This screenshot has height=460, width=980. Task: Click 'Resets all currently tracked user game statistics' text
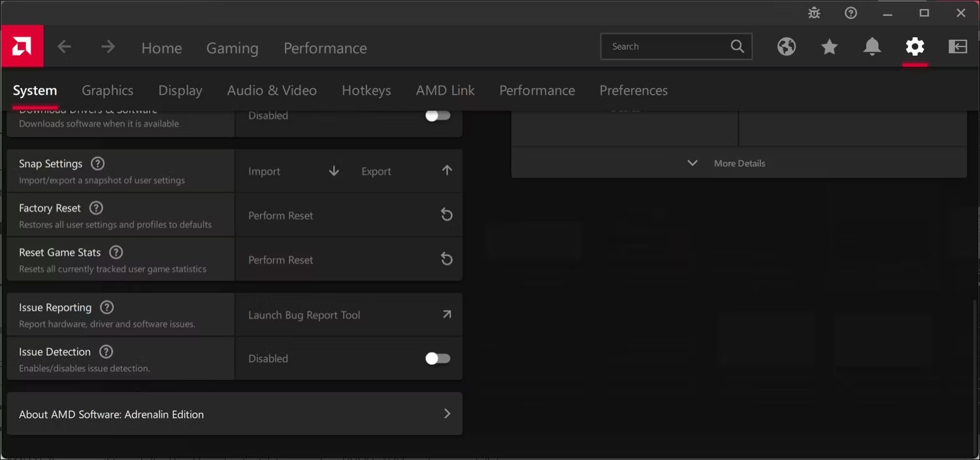click(112, 269)
